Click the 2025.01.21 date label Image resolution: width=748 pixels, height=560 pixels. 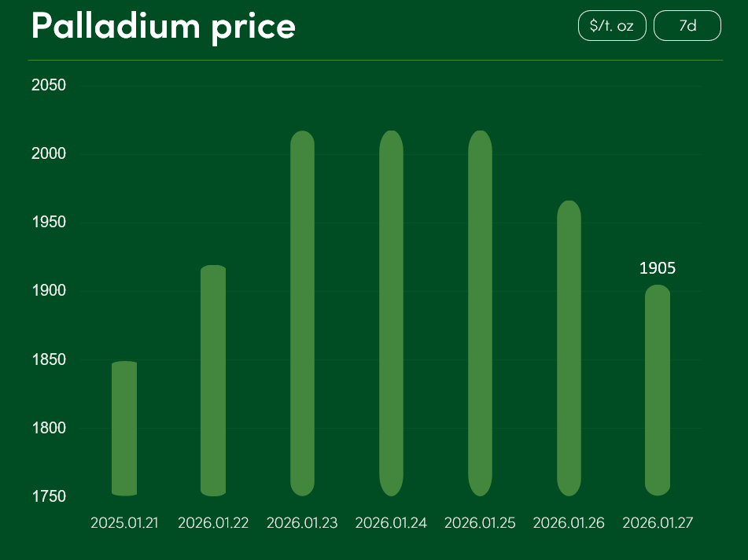124,523
